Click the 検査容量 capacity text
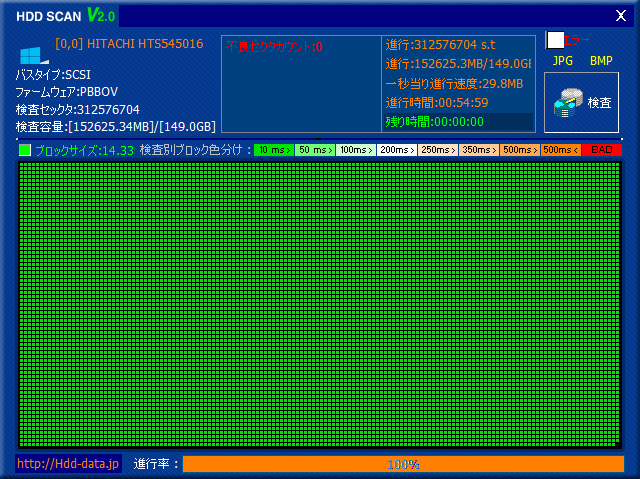640x479 pixels. pos(115,126)
